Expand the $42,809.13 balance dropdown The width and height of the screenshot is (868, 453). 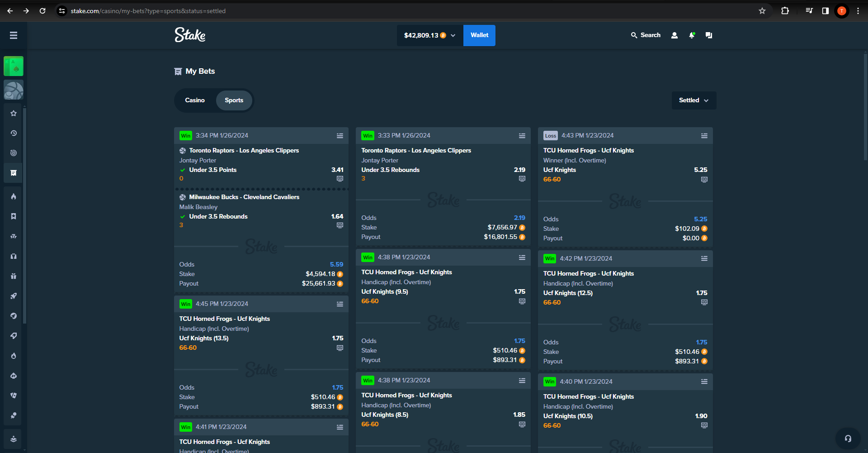[430, 35]
